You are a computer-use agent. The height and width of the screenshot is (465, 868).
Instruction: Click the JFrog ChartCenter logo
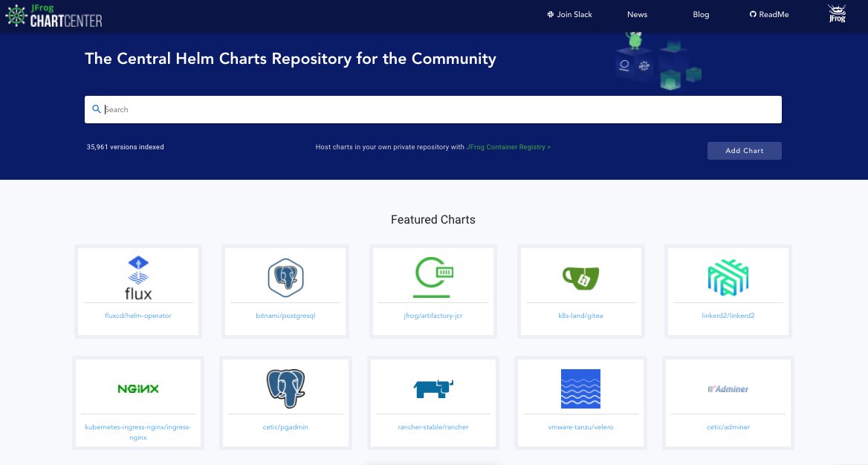pyautogui.click(x=54, y=16)
